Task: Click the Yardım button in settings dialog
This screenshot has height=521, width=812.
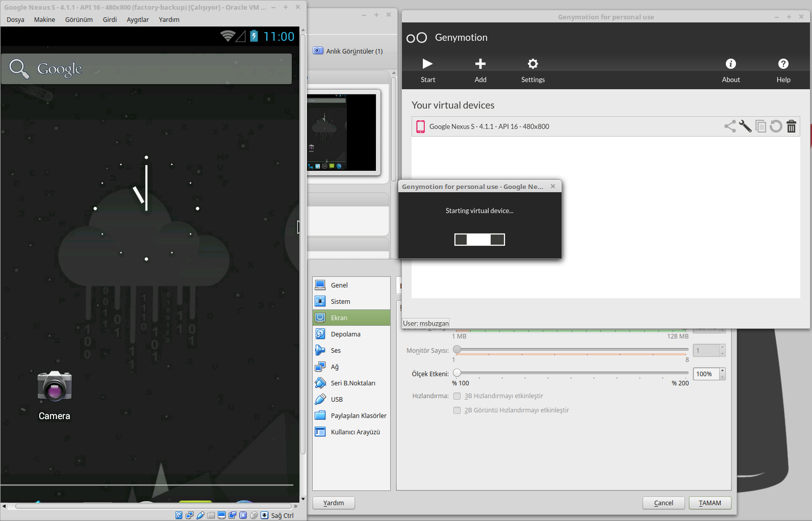Action: (334, 503)
